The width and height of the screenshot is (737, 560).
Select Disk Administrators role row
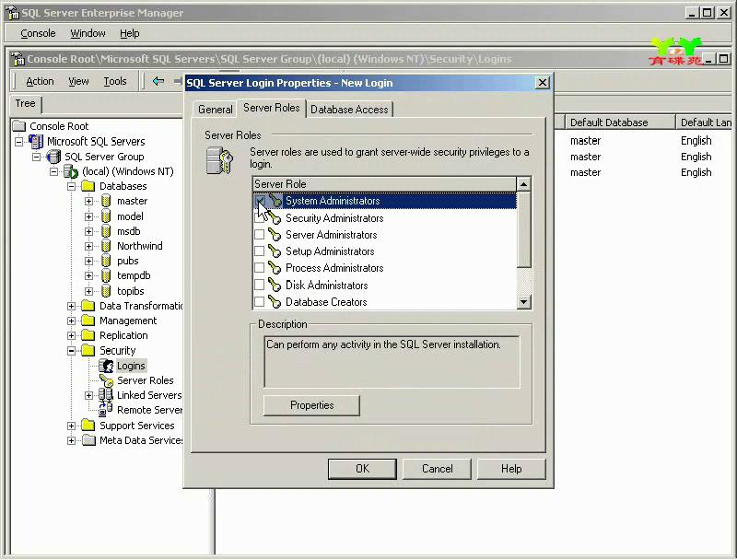(x=384, y=286)
